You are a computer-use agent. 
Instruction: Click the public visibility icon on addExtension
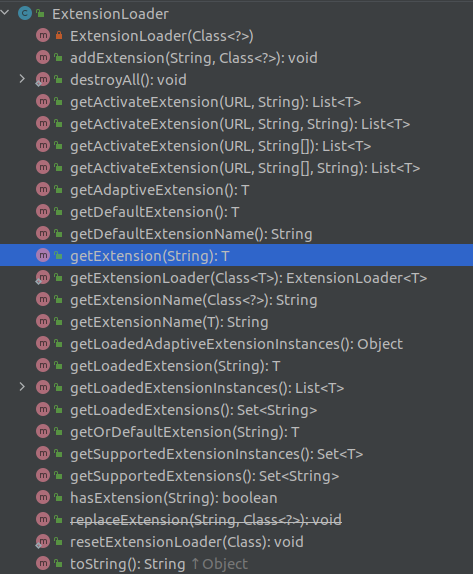click(59, 57)
